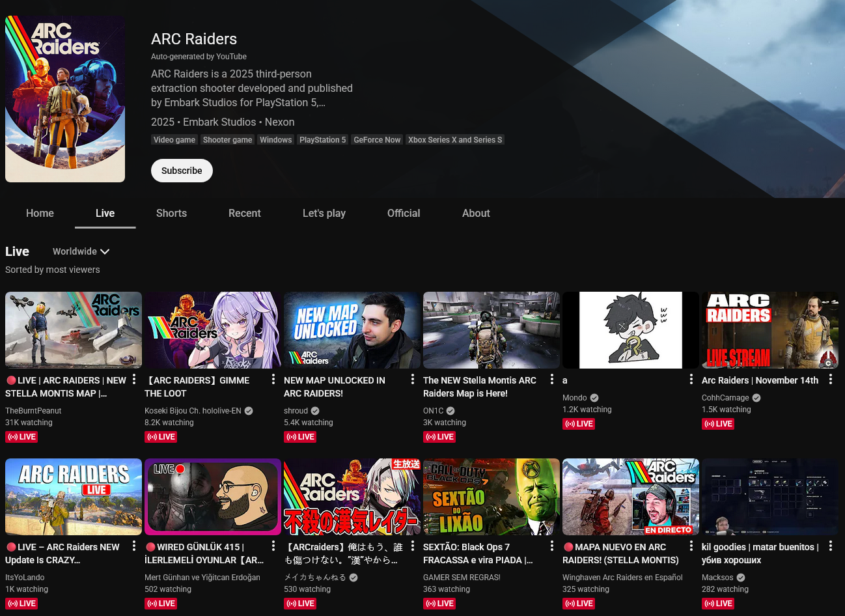
Task: Open the About tab
Action: point(476,213)
